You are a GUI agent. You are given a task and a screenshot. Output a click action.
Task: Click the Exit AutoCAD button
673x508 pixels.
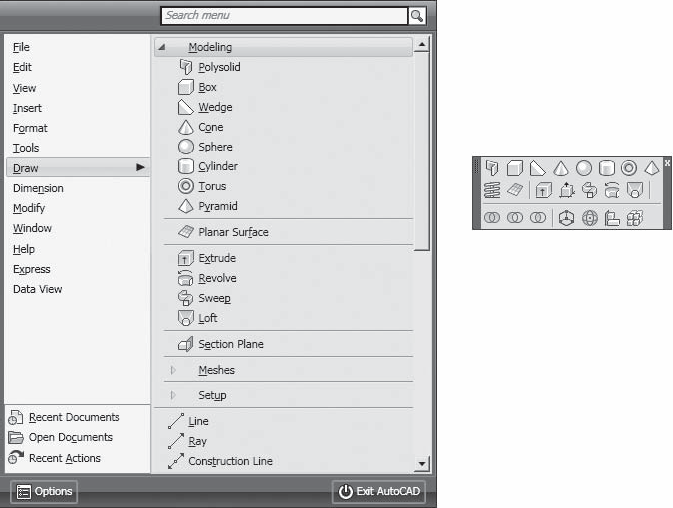tap(379, 491)
